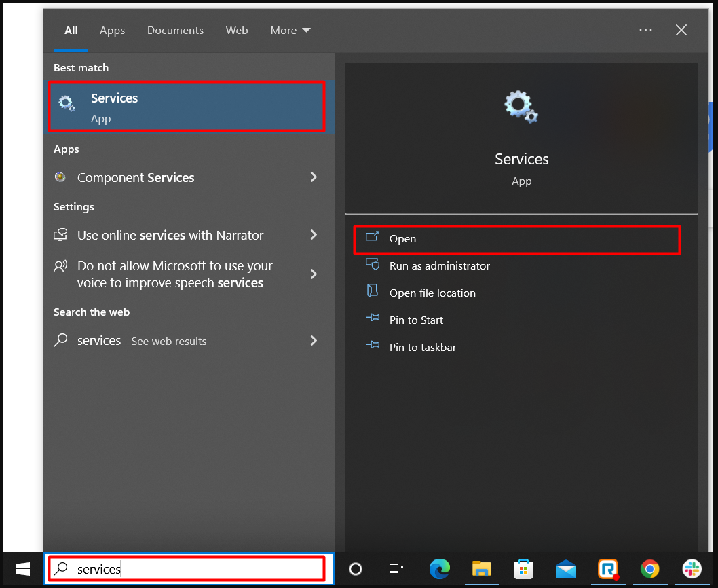Launch File Explorer from the taskbar
This screenshot has height=588, width=718.
tap(482, 569)
